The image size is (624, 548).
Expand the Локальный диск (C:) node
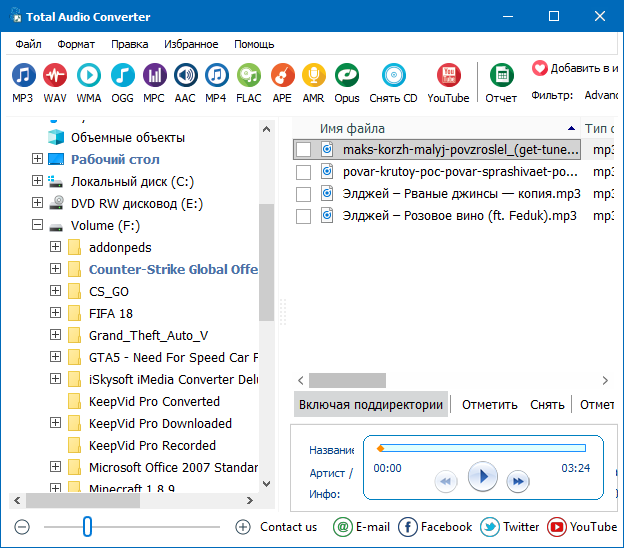[38, 181]
